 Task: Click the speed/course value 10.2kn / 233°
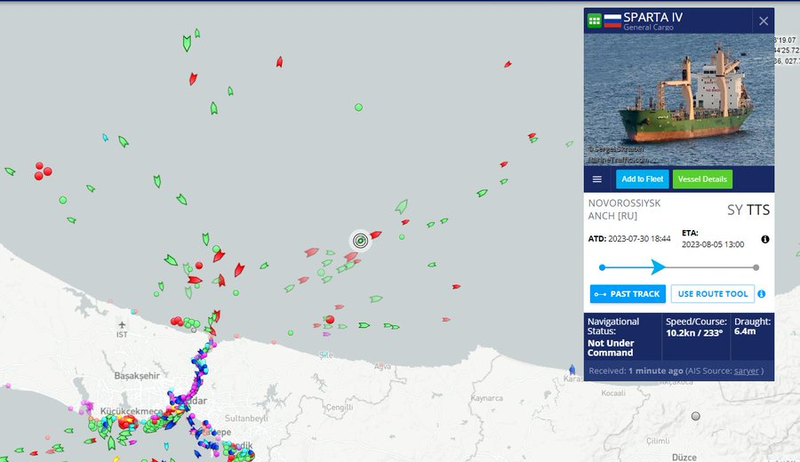[694, 333]
